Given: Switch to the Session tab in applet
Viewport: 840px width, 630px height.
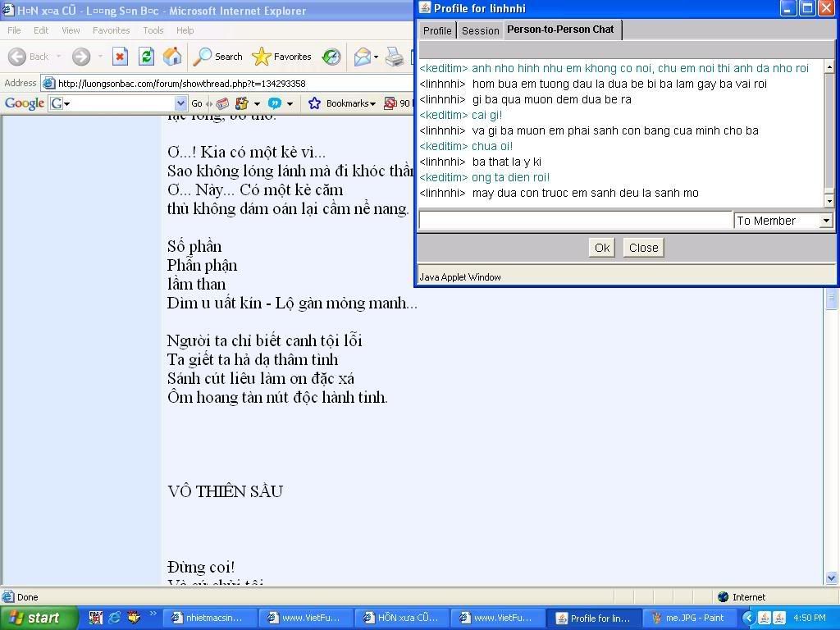Looking at the screenshot, I should tap(480, 30).
